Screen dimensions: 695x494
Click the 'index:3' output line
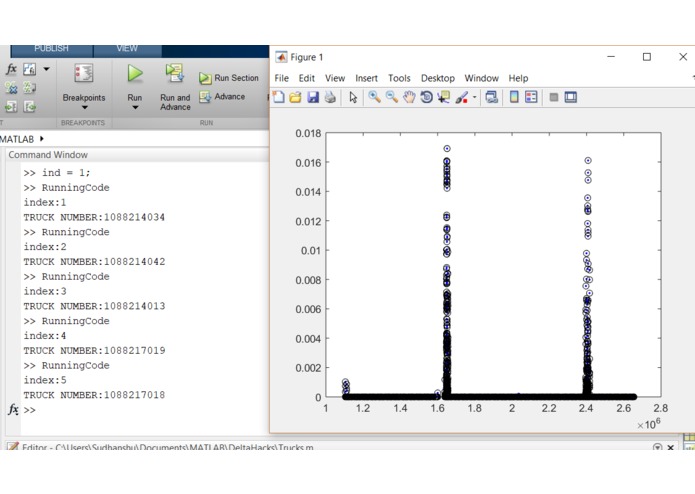45,291
